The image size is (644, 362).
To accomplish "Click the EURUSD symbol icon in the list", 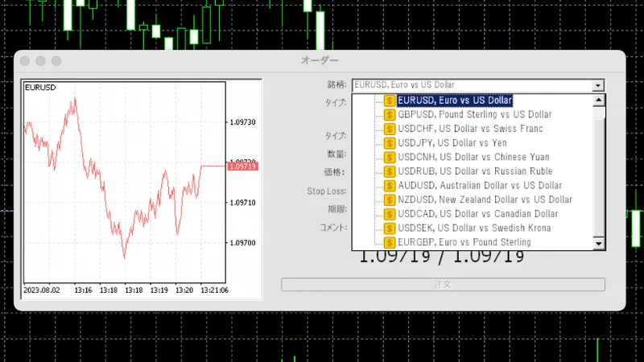I will pos(390,101).
